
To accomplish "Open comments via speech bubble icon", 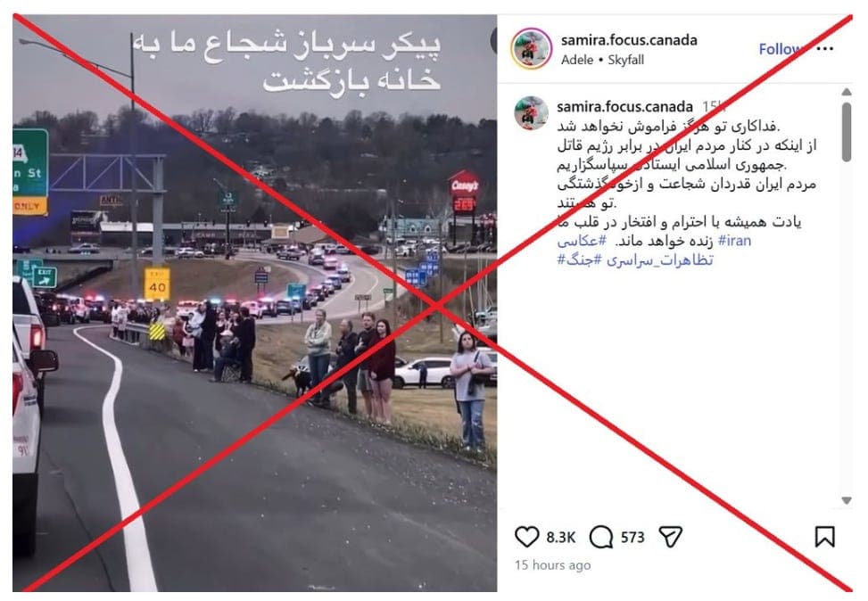I will click(x=601, y=537).
